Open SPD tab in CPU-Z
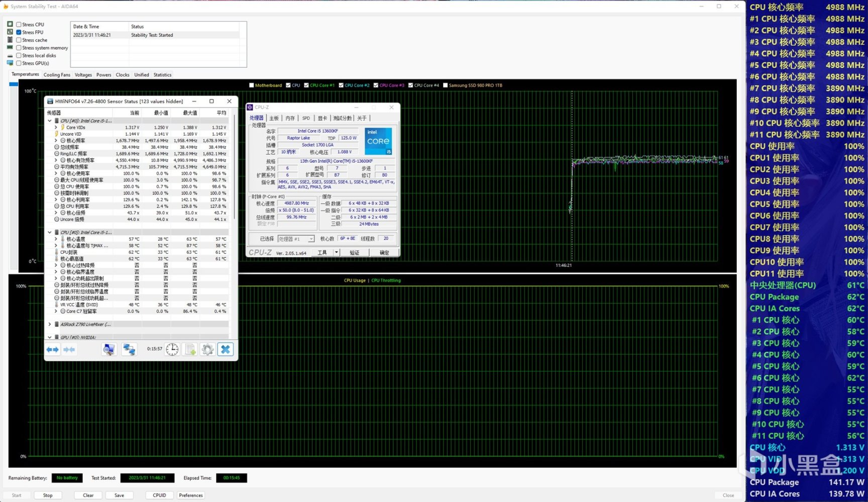 (x=306, y=118)
